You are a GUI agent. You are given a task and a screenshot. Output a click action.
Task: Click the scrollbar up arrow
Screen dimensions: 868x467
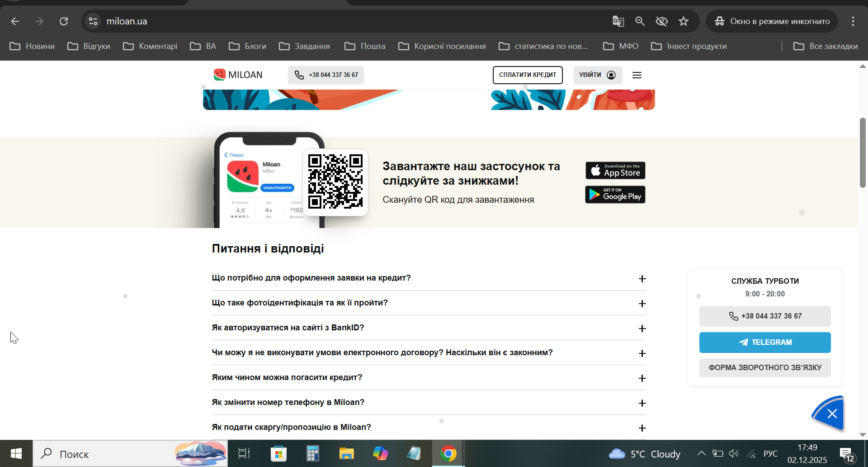coord(863,66)
